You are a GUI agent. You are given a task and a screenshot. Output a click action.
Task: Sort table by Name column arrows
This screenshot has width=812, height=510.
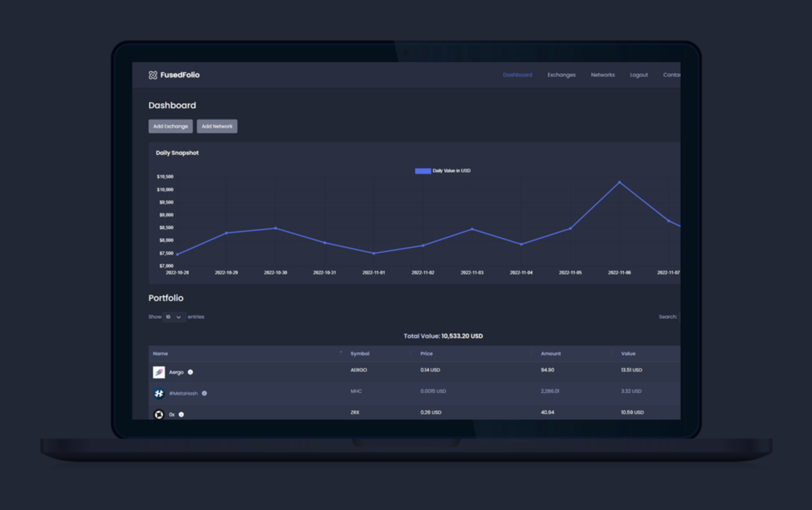point(341,353)
